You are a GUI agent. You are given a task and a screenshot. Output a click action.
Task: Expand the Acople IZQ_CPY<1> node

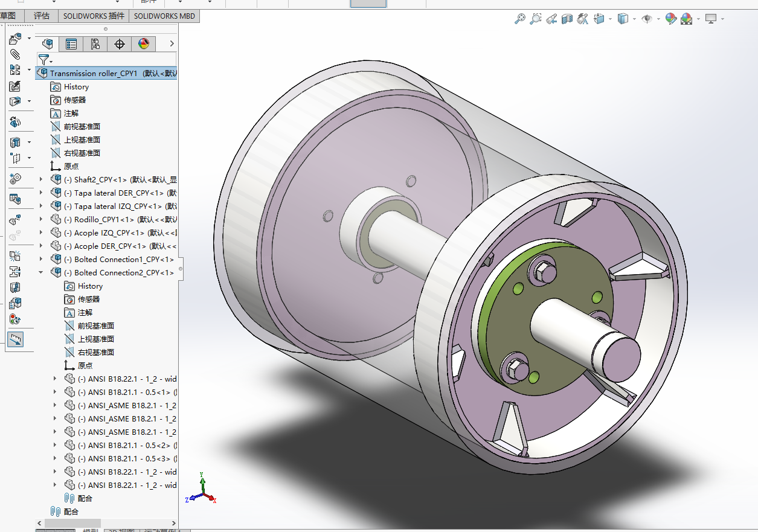[x=41, y=232]
